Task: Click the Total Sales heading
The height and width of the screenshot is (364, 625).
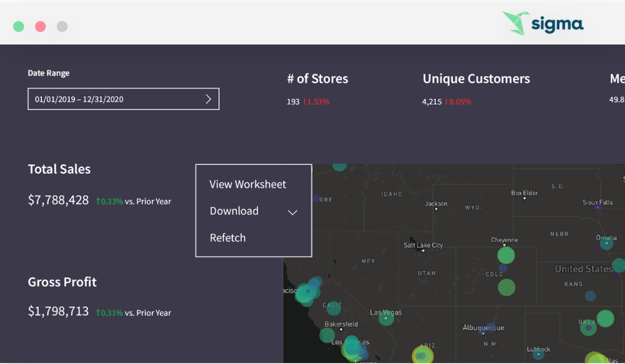Action: pos(59,169)
